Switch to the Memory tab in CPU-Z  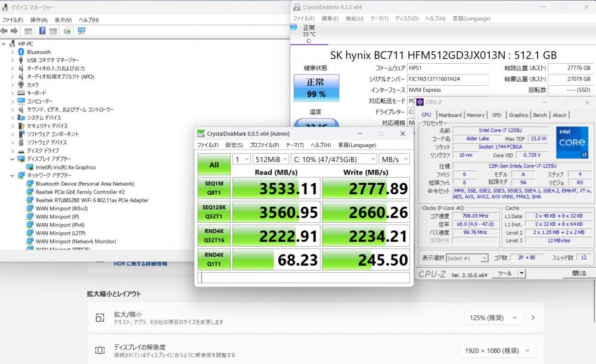(476, 115)
